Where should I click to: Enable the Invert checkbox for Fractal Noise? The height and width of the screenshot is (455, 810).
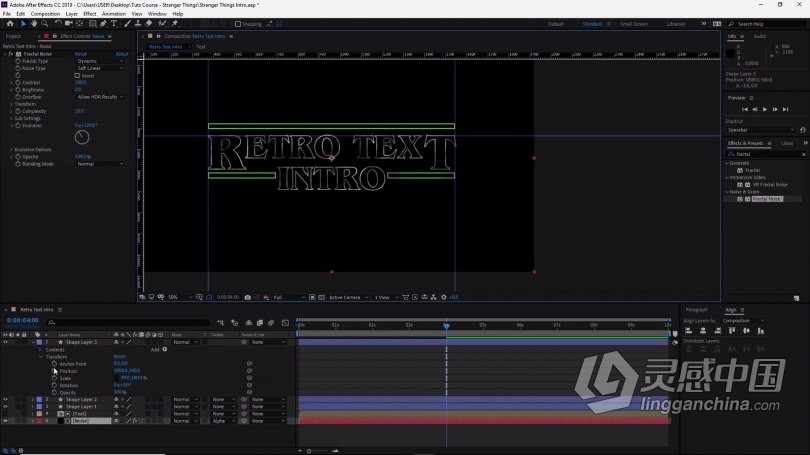77,75
